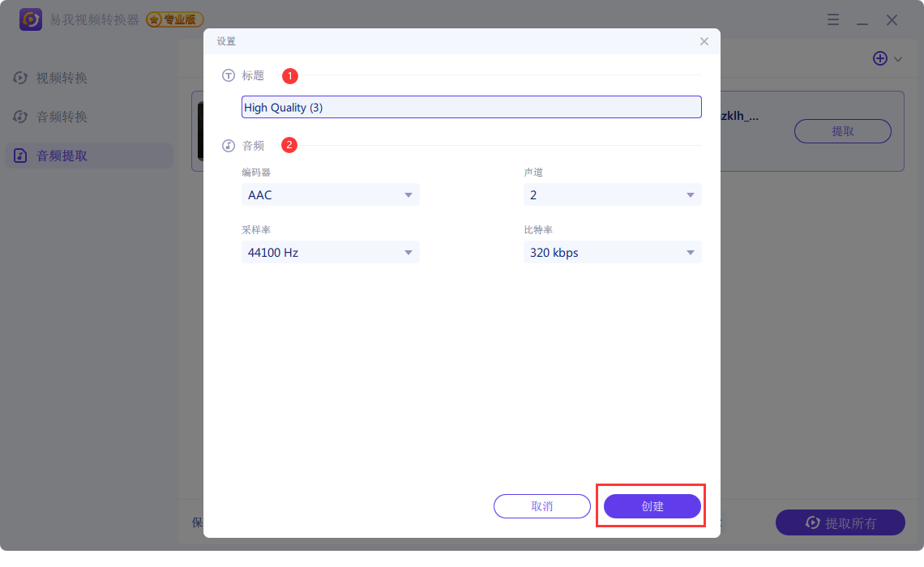The width and height of the screenshot is (924, 567).
Task: Expand the 采样率 44100 Hz dropdown
Action: tap(331, 253)
